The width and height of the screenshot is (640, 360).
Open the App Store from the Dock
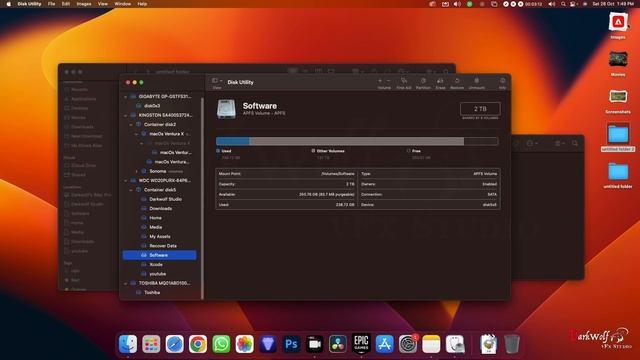[x=384, y=344]
